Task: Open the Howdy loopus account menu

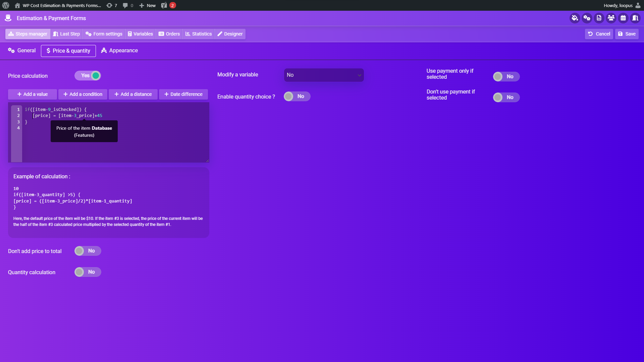Action: coord(622,5)
